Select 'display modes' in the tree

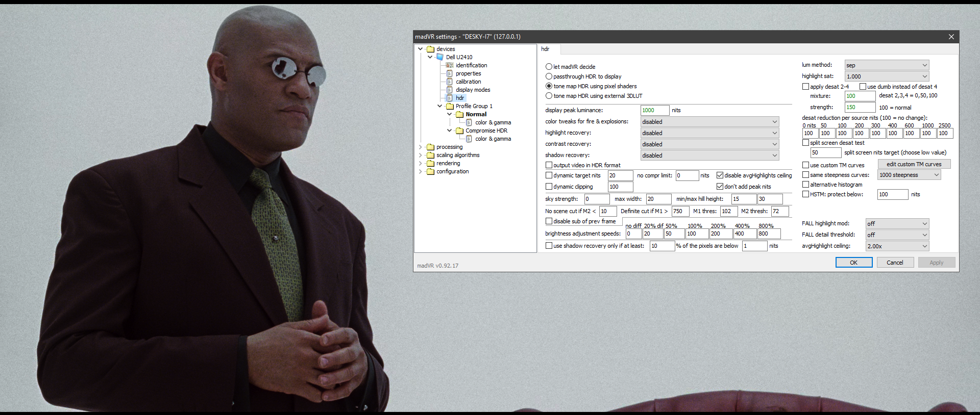point(473,90)
